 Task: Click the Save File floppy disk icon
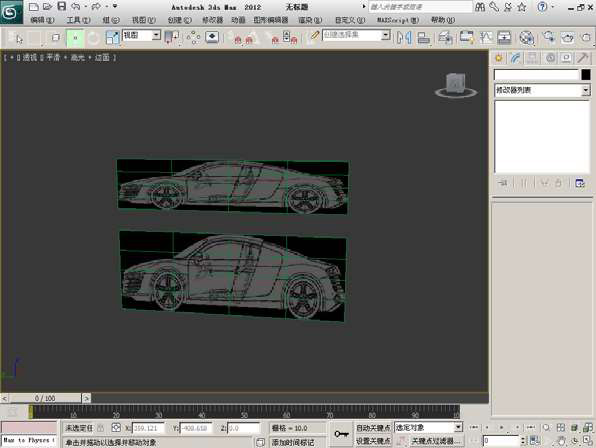click(62, 6)
